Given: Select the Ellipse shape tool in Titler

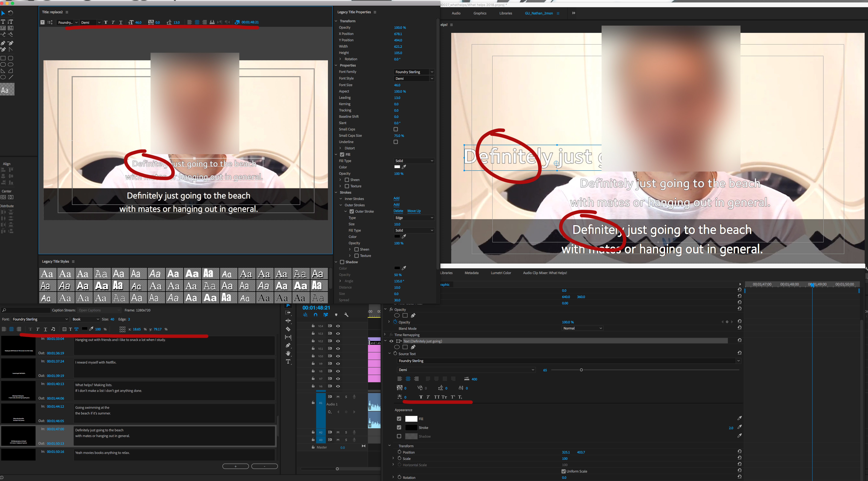Looking at the screenshot, I should 3,77.
